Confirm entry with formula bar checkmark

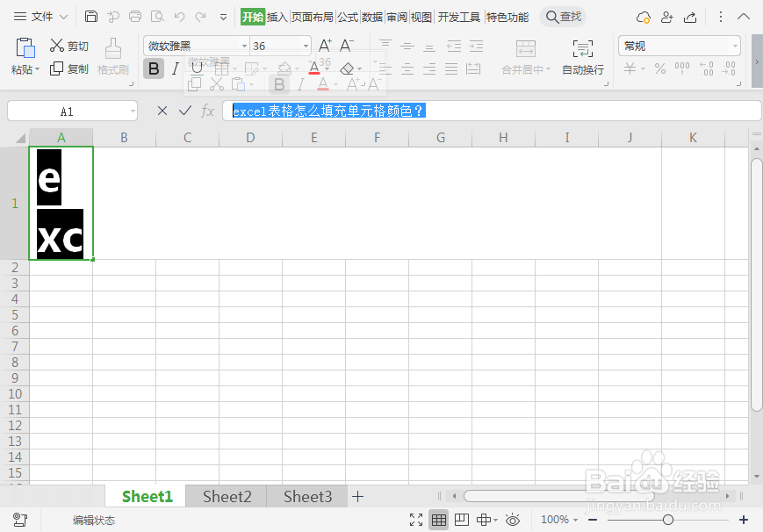(x=185, y=111)
